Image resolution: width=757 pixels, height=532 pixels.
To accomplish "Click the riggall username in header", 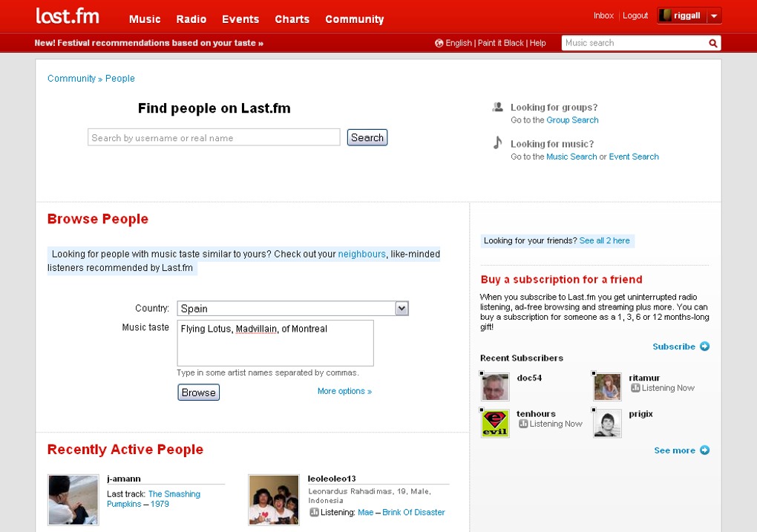I will 687,16.
